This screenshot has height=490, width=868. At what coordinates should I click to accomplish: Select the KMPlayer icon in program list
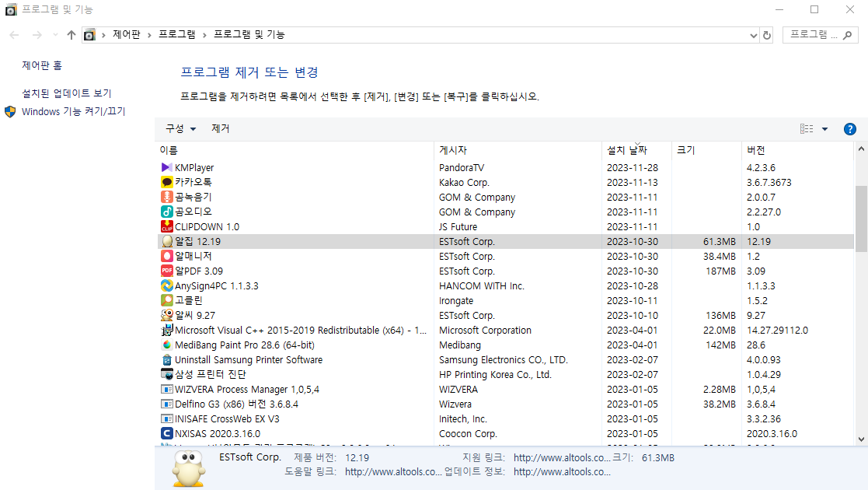pos(167,167)
